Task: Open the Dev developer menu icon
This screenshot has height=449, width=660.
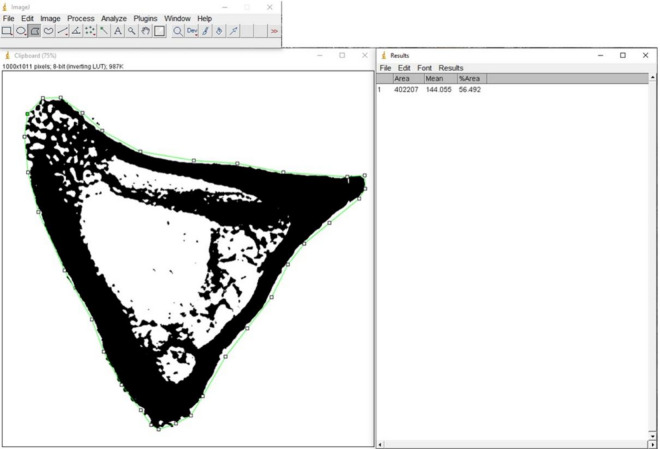Action: pos(192,31)
